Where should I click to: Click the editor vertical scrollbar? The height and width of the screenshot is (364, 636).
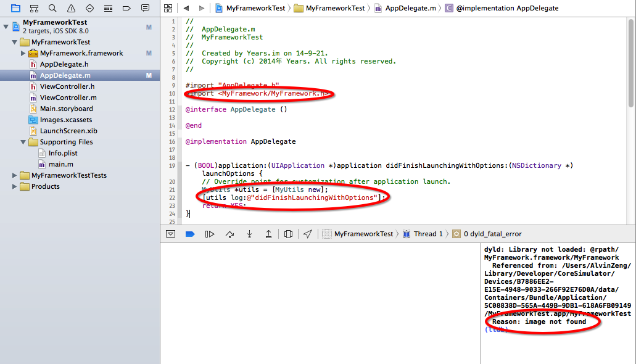tap(631, 63)
